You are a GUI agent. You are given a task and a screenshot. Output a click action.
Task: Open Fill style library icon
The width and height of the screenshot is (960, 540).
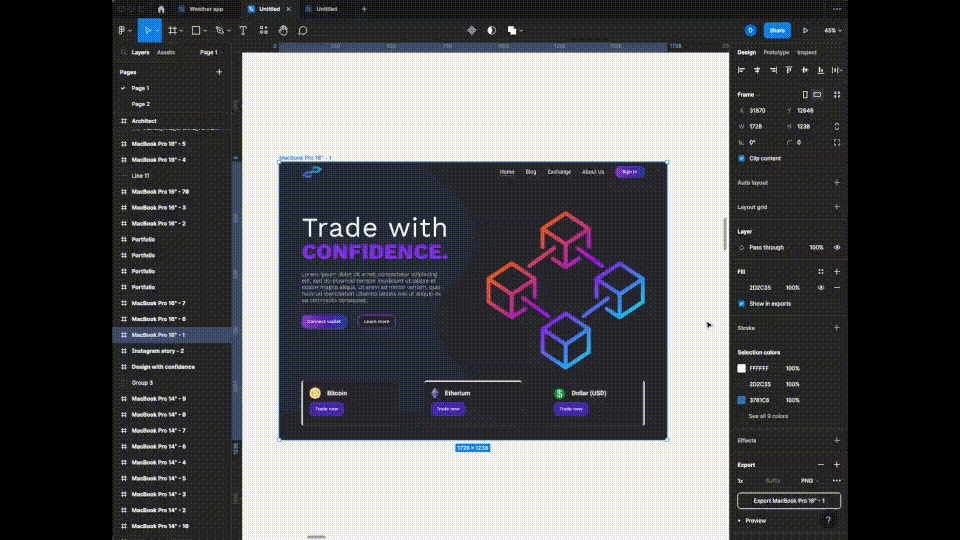pos(821,272)
